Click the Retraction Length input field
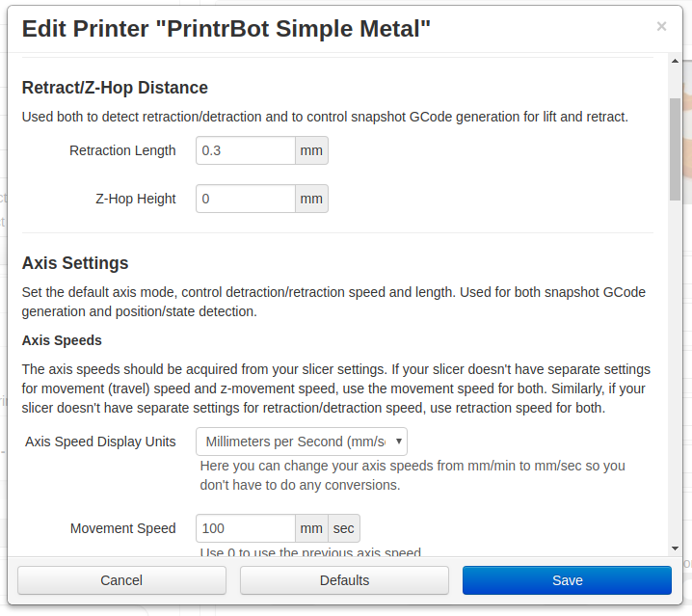Viewport: 692px width, 616px height. tap(246, 150)
